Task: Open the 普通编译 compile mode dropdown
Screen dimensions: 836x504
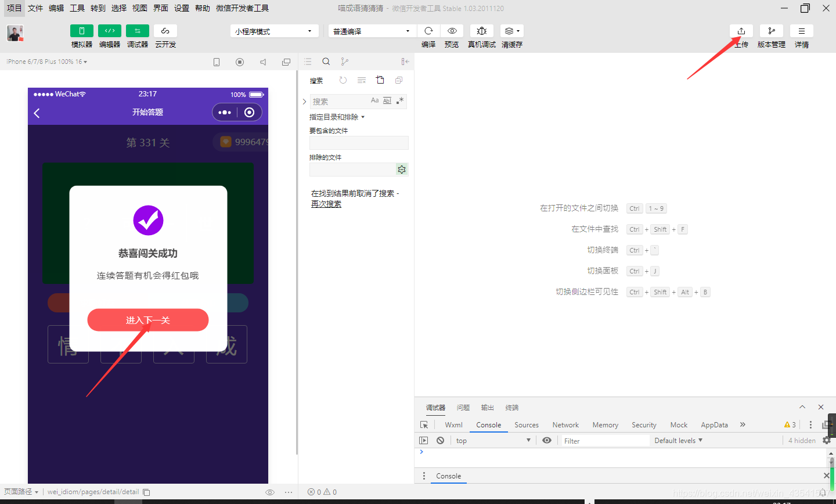Action: click(x=372, y=30)
